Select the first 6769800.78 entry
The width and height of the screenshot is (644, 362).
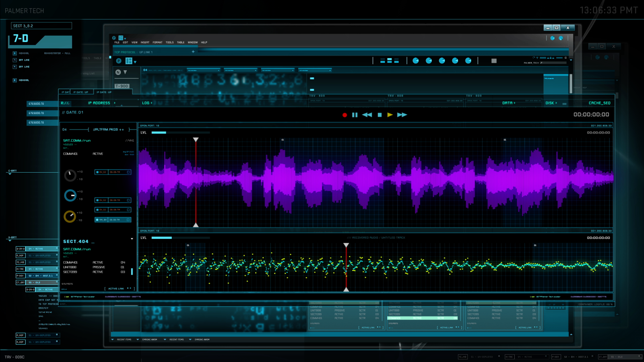click(x=42, y=104)
